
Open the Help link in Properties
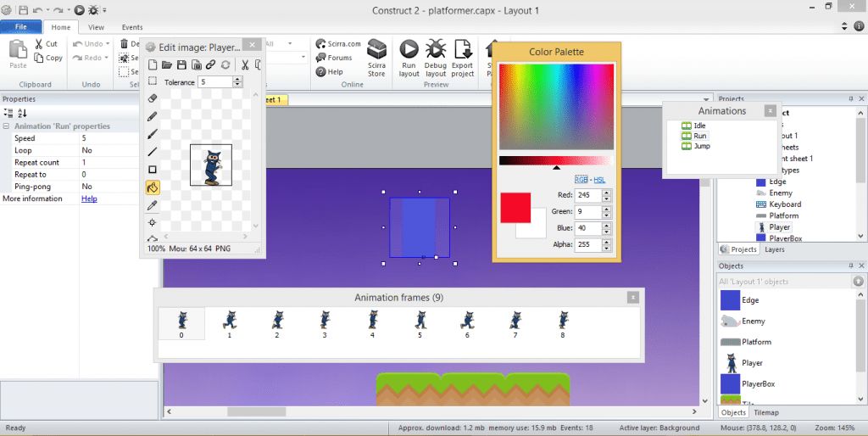tap(89, 198)
